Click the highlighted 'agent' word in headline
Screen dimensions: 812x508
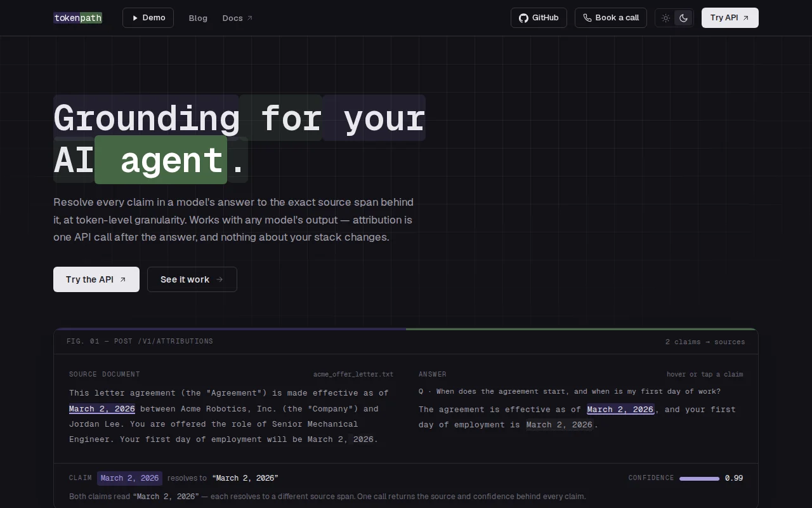coord(161,160)
